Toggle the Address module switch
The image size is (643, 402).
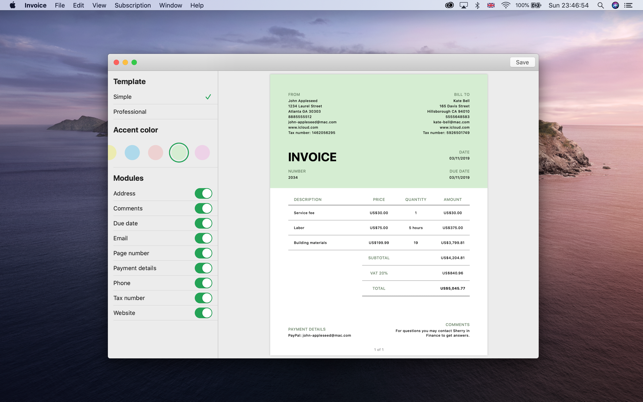click(203, 193)
